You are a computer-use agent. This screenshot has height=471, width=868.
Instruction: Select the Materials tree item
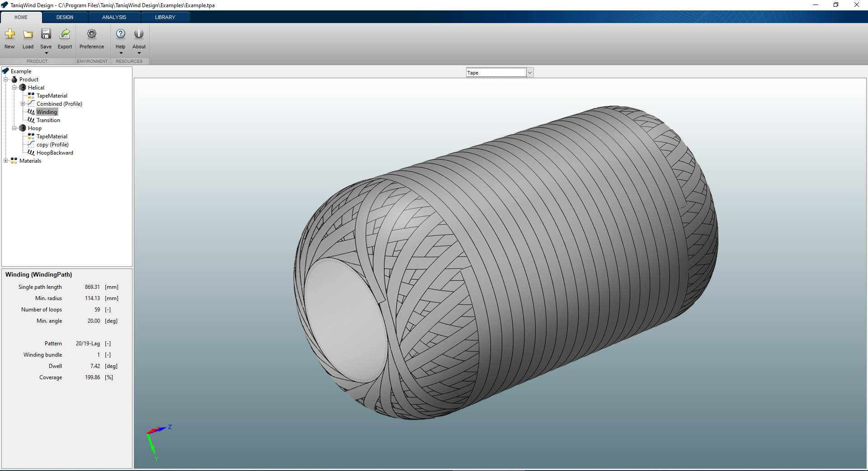pyautogui.click(x=30, y=161)
